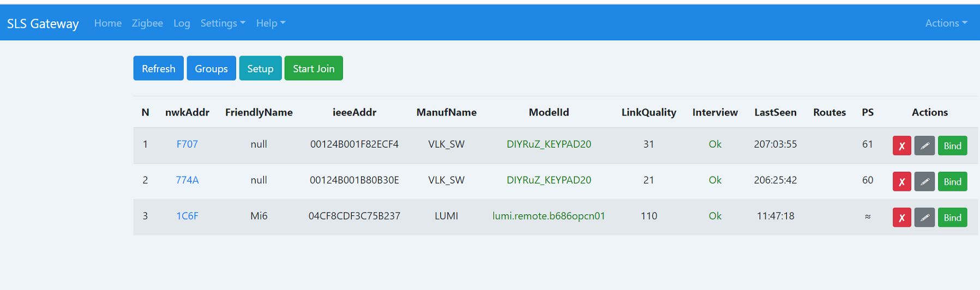The height and width of the screenshot is (290, 980).
Task: Open the Log page
Action: click(x=182, y=23)
